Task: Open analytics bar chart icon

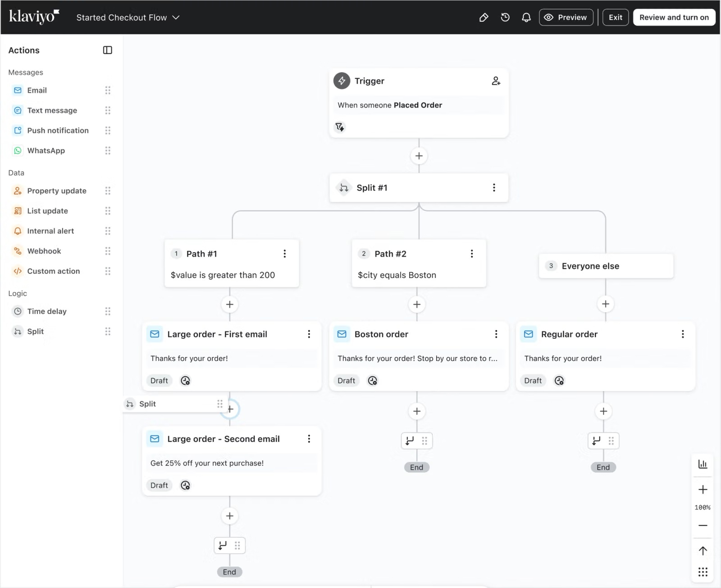Action: tap(703, 464)
